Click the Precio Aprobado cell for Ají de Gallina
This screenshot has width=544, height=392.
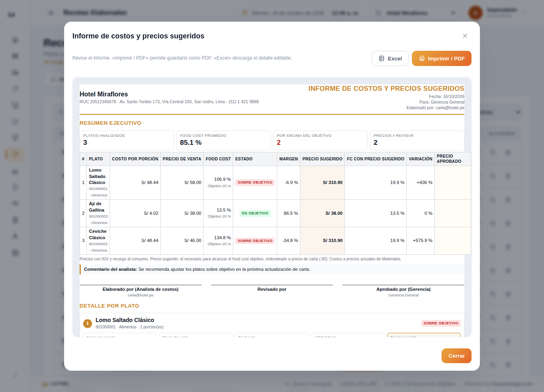[453, 213]
